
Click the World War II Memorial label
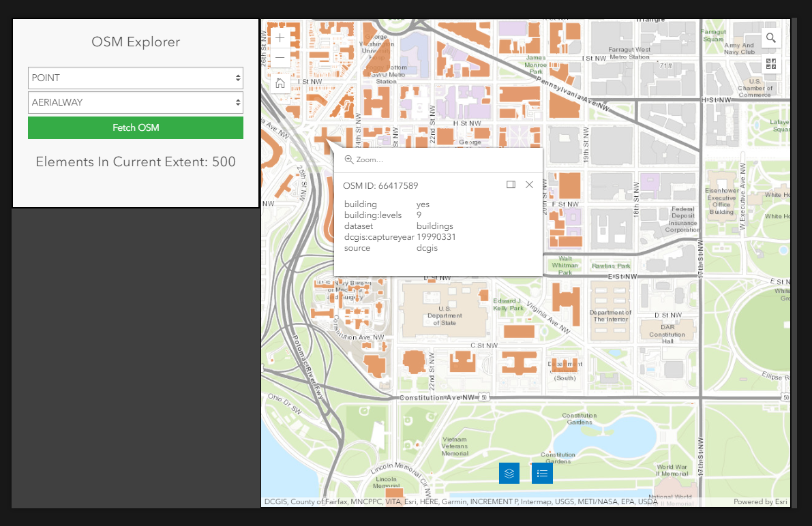coord(672,470)
